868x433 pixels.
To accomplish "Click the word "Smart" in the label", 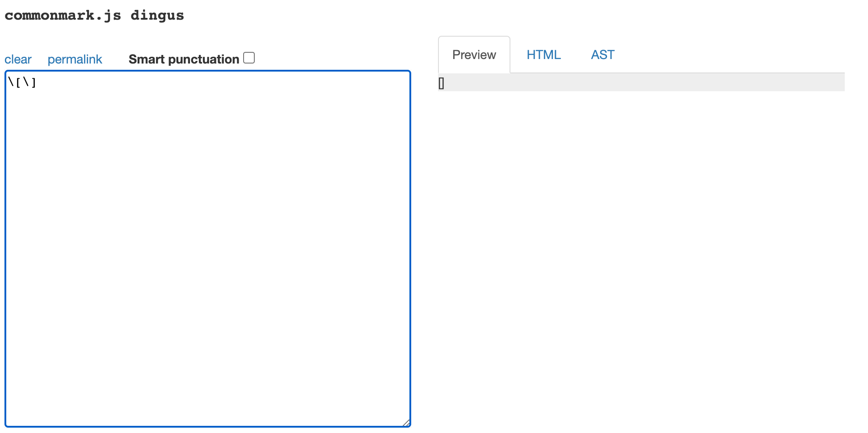I will [146, 59].
